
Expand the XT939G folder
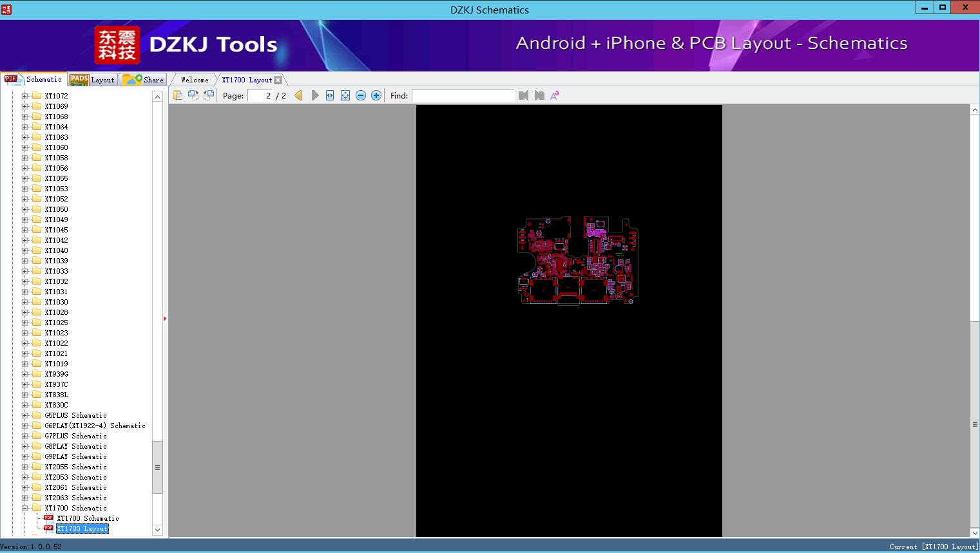(24, 374)
